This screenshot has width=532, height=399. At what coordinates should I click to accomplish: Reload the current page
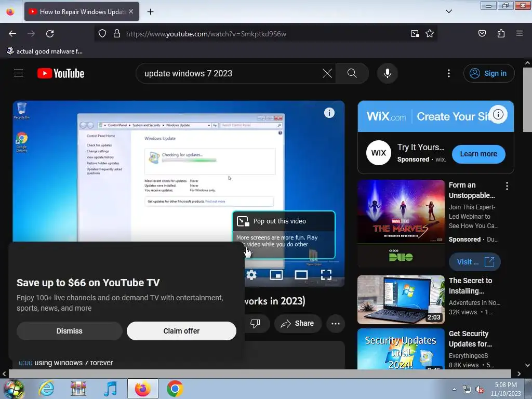tap(50, 34)
